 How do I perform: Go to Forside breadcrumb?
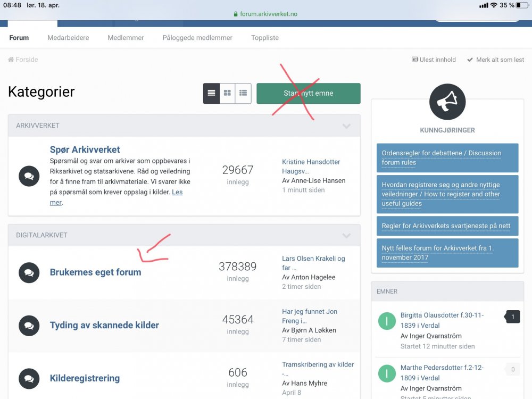tap(27, 60)
